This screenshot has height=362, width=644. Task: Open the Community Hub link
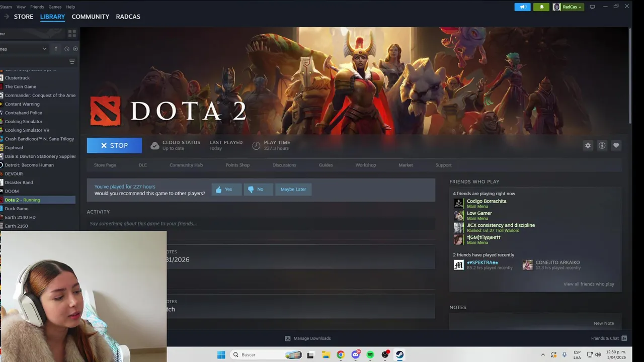pos(186,165)
